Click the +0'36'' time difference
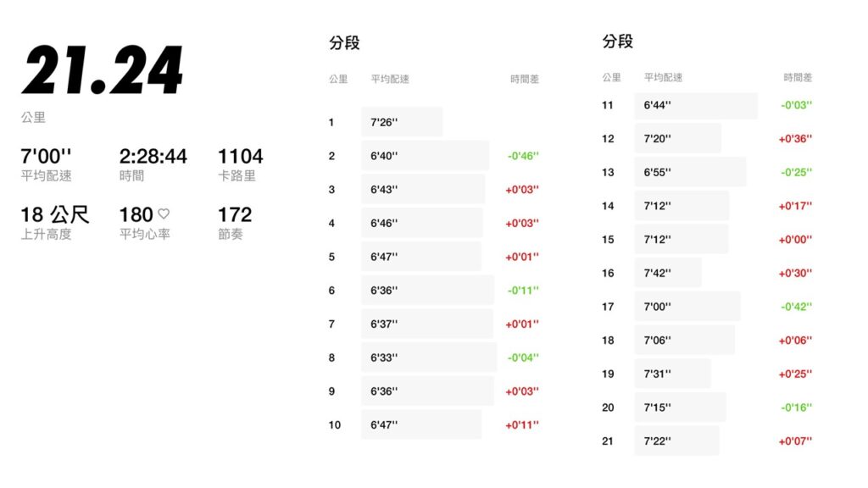Image resolution: width=868 pixels, height=488 pixels. pyautogui.click(x=795, y=139)
